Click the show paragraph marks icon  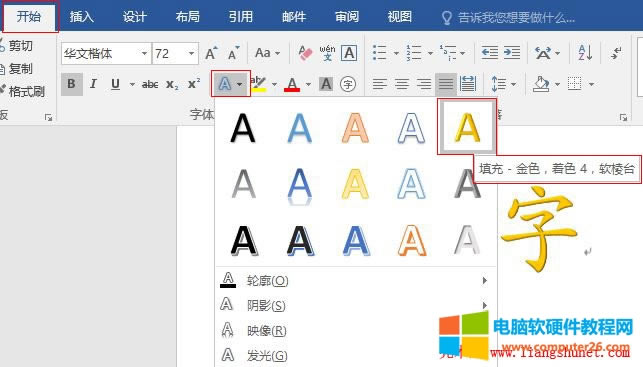tap(616, 53)
